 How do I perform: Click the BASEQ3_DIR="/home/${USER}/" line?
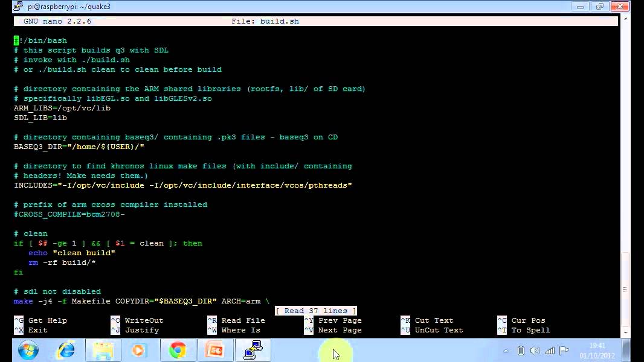pos(79,147)
